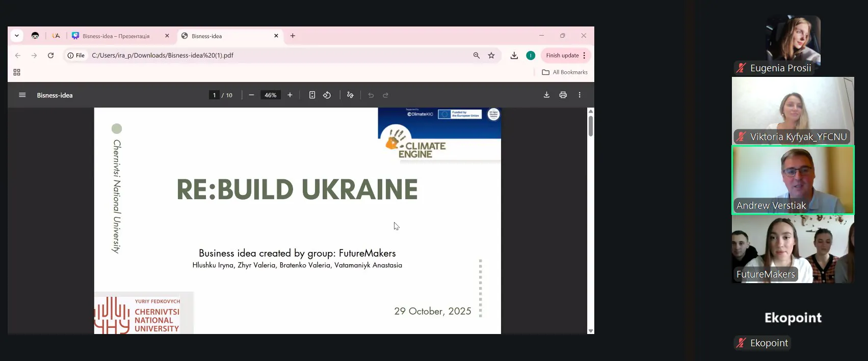Open the PDF sidebar menu icon
Viewport: 868px width, 361px height.
point(22,95)
